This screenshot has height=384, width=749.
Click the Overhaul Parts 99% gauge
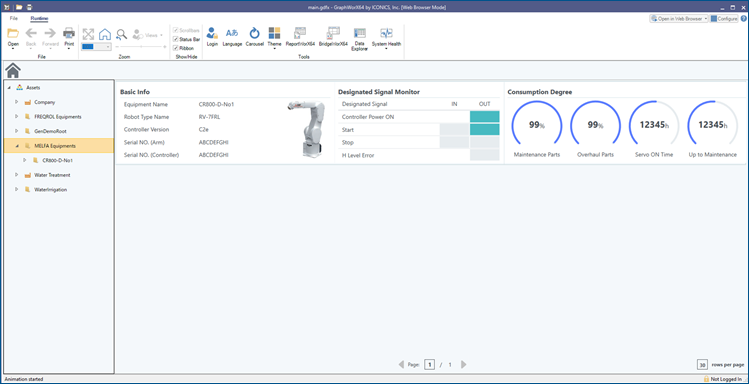595,125
